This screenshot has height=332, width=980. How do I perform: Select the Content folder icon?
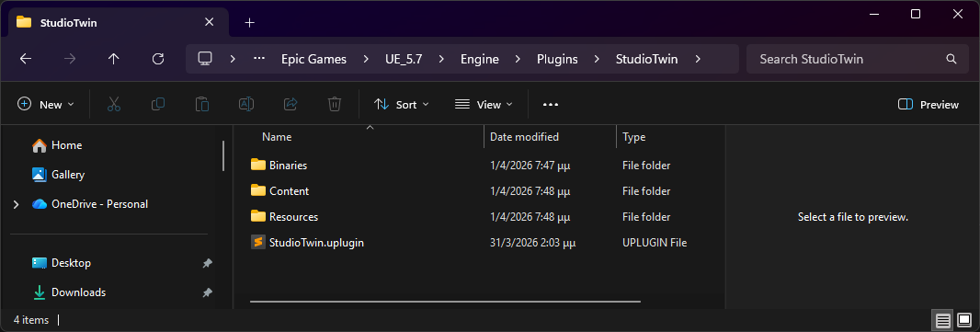(x=258, y=190)
